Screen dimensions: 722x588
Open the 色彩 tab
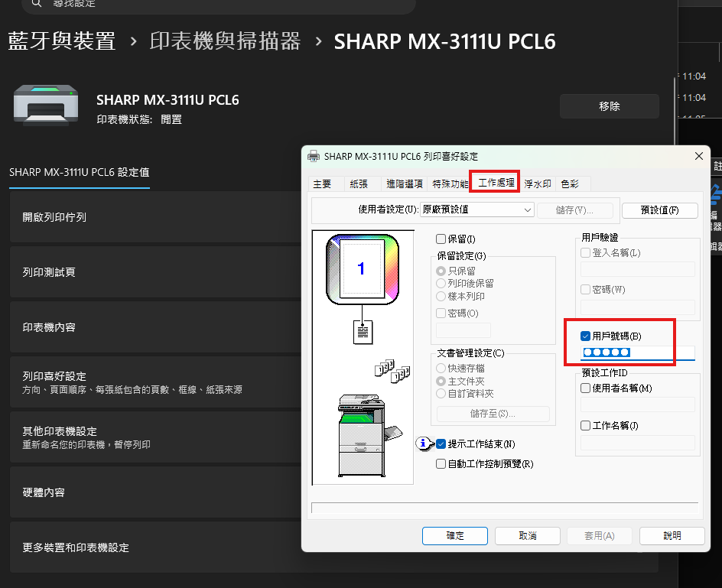[570, 184]
